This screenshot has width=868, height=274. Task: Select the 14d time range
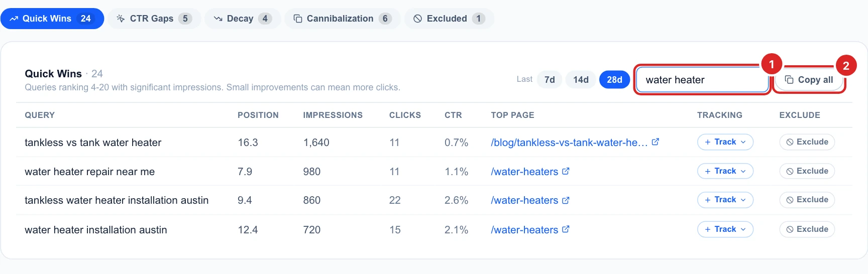(x=581, y=80)
